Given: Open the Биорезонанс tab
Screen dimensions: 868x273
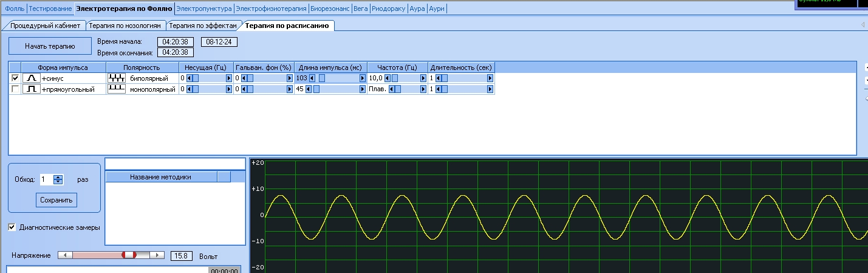Looking at the screenshot, I should (330, 9).
